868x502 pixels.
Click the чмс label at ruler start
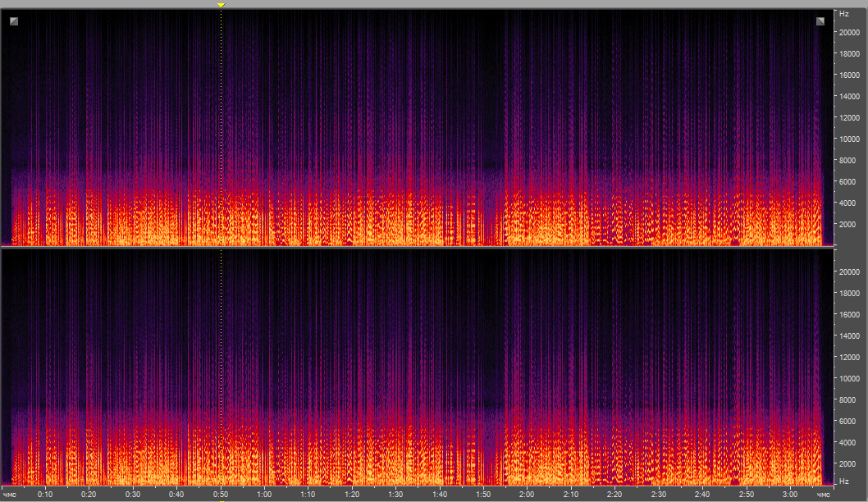click(x=9, y=495)
